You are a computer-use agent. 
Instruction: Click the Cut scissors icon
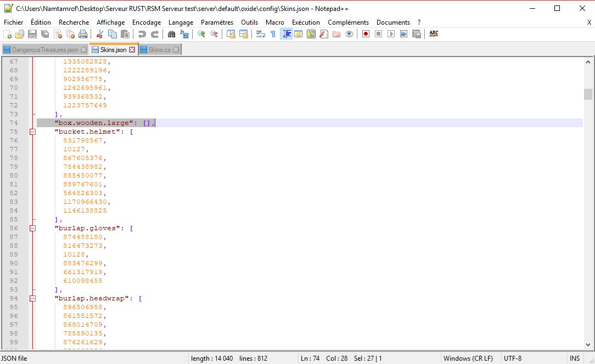(100, 34)
